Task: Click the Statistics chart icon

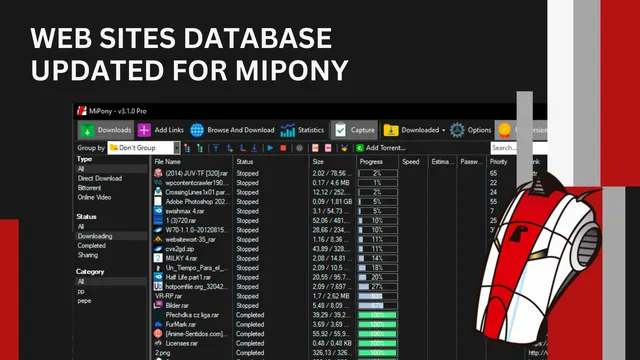Action: pyautogui.click(x=287, y=130)
